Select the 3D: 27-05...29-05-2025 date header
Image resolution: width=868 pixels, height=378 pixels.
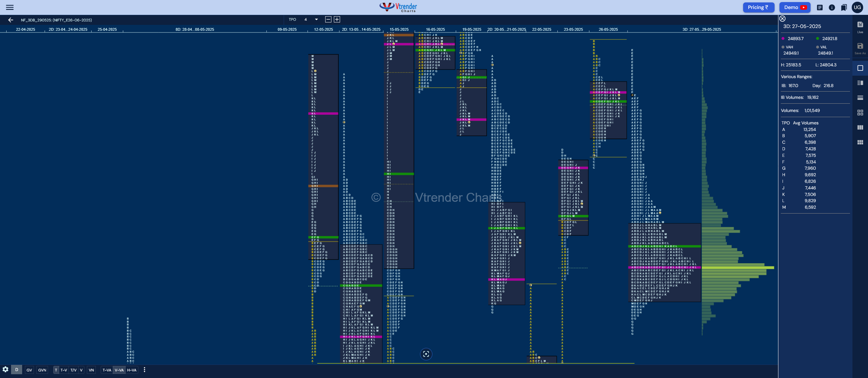702,29
